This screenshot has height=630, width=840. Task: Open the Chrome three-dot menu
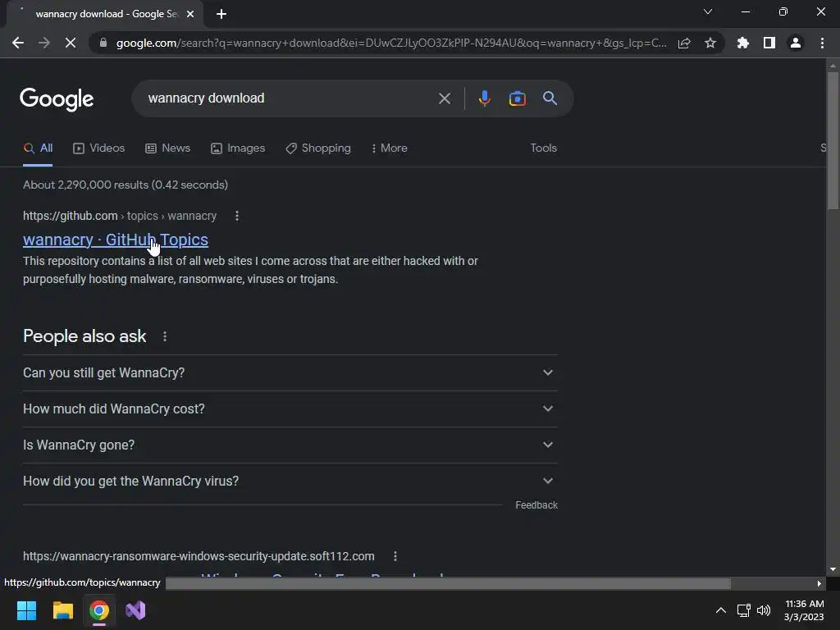[822, 43]
